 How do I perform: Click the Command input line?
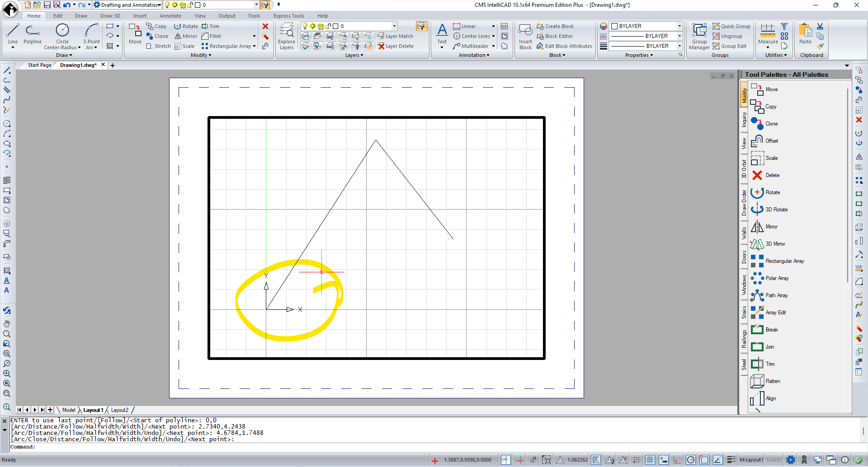tap(434, 447)
